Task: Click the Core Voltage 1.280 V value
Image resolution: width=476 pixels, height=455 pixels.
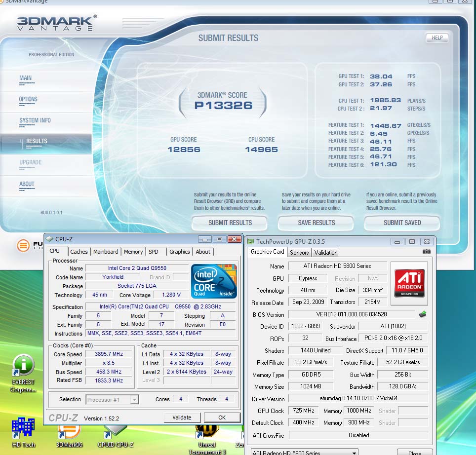Action: (x=171, y=295)
